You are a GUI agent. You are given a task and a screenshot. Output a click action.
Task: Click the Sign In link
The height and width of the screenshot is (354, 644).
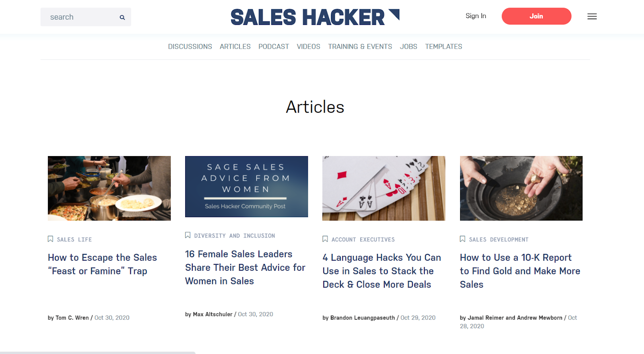(x=476, y=16)
